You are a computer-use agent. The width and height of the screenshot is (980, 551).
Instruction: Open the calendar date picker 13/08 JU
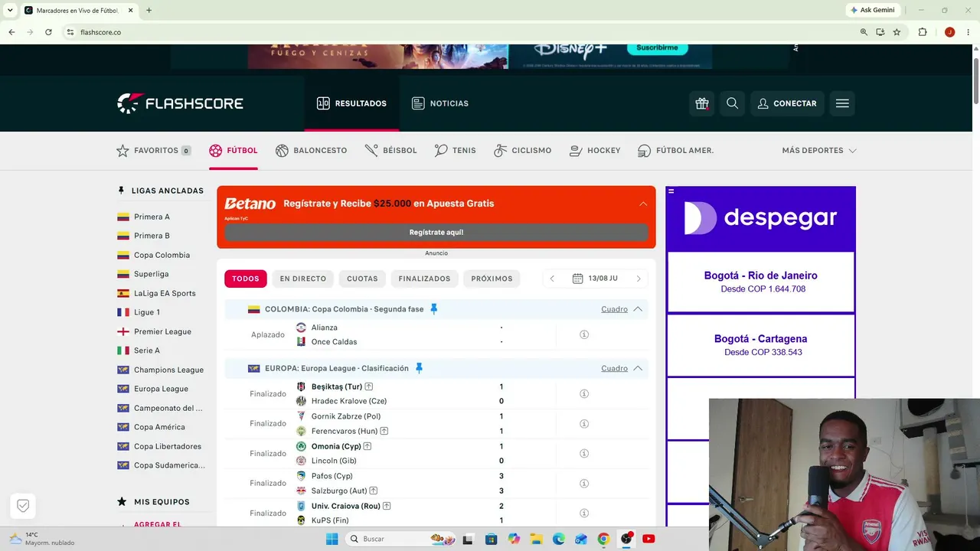tap(595, 279)
